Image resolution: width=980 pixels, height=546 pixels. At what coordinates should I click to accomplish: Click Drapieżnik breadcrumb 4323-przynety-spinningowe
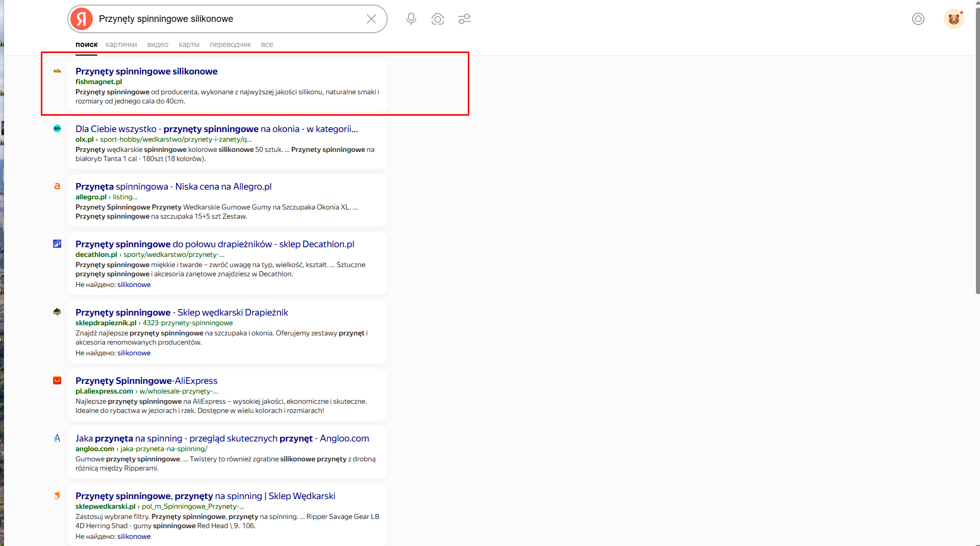(x=188, y=323)
